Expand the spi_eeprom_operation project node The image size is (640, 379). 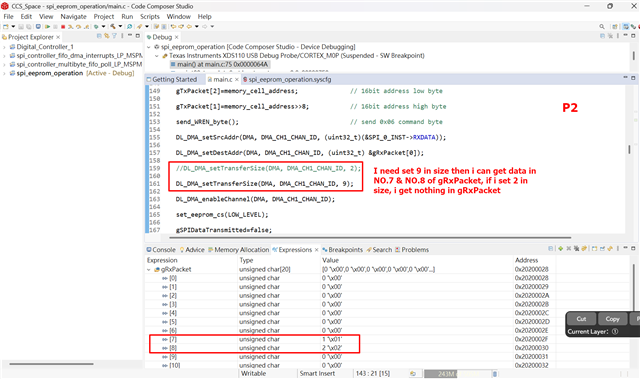(4, 73)
